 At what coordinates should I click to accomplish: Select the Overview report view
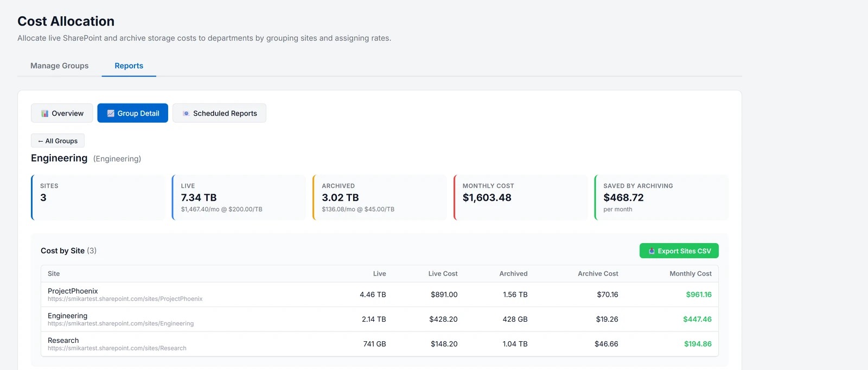(x=62, y=113)
